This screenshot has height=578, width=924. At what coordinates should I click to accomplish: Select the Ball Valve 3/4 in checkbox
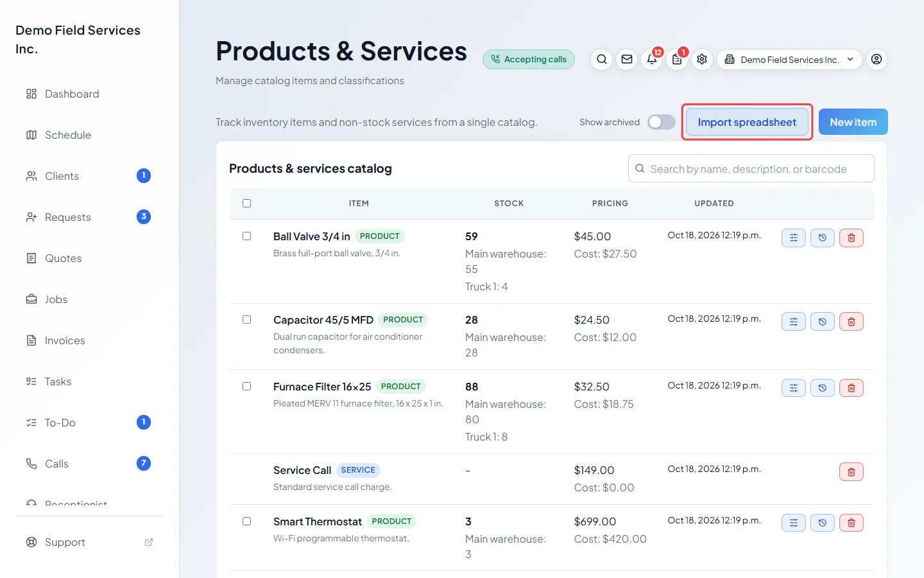(x=246, y=236)
